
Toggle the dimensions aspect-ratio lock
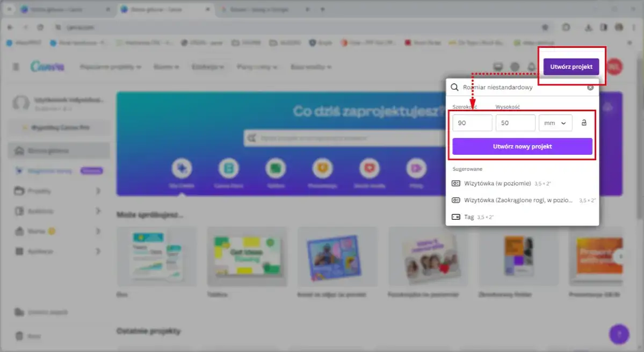[584, 123]
